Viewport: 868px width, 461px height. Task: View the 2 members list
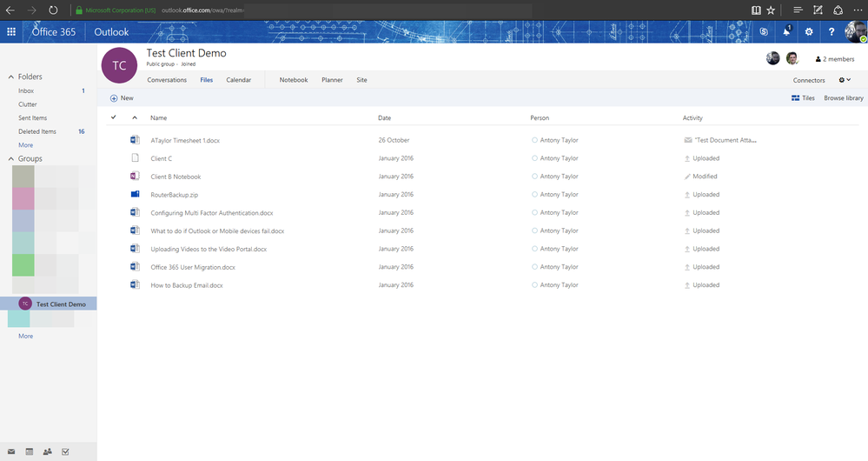pyautogui.click(x=835, y=59)
